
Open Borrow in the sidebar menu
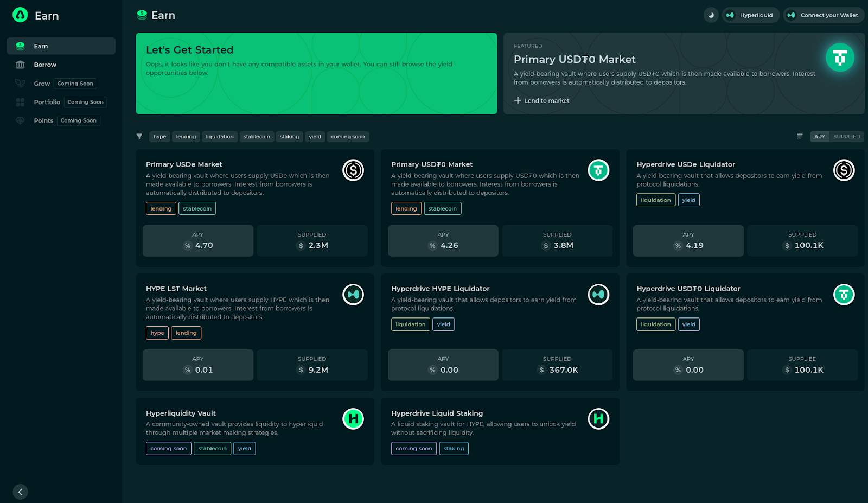(x=61, y=65)
